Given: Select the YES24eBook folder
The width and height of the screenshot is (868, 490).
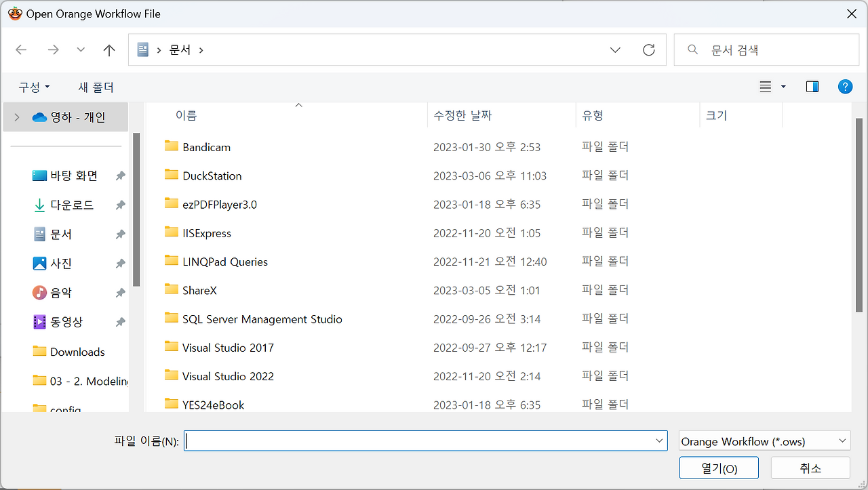Looking at the screenshot, I should (213, 405).
